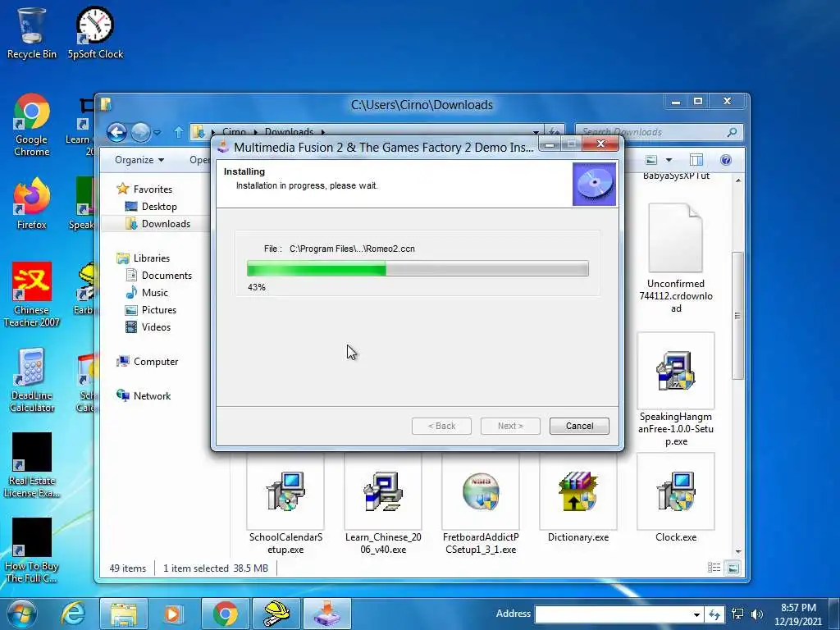
Task: Click the scroll up arrow in Explorer
Action: tap(738, 180)
